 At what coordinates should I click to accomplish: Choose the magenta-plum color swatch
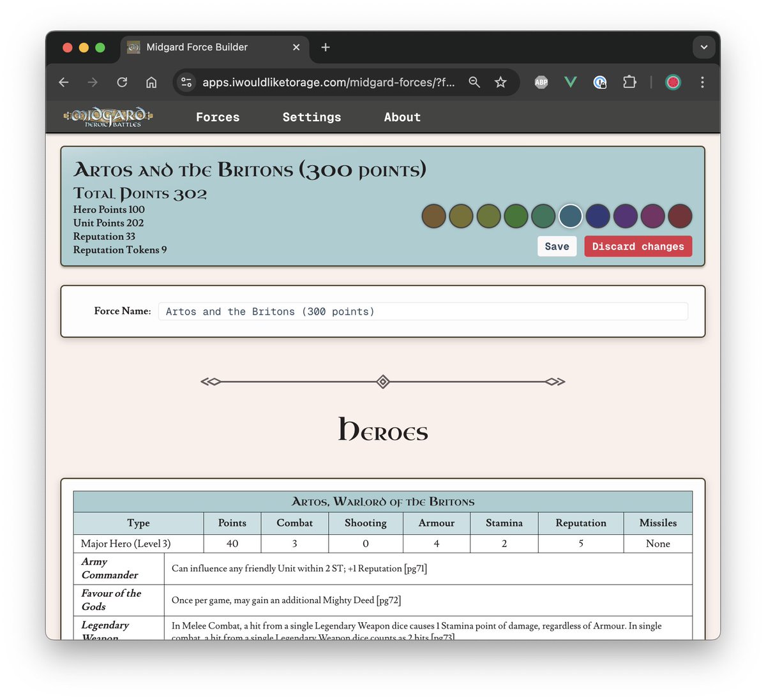[x=653, y=216]
